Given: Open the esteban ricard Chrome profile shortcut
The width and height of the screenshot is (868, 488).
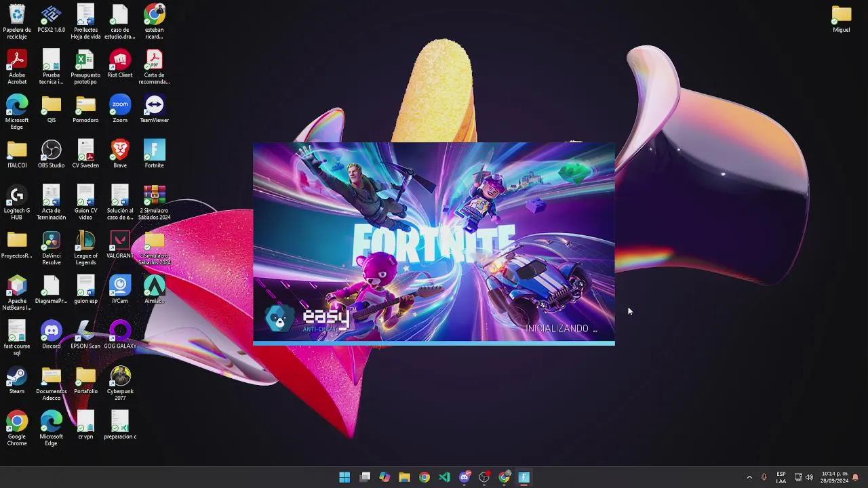Looking at the screenshot, I should pyautogui.click(x=154, y=22).
